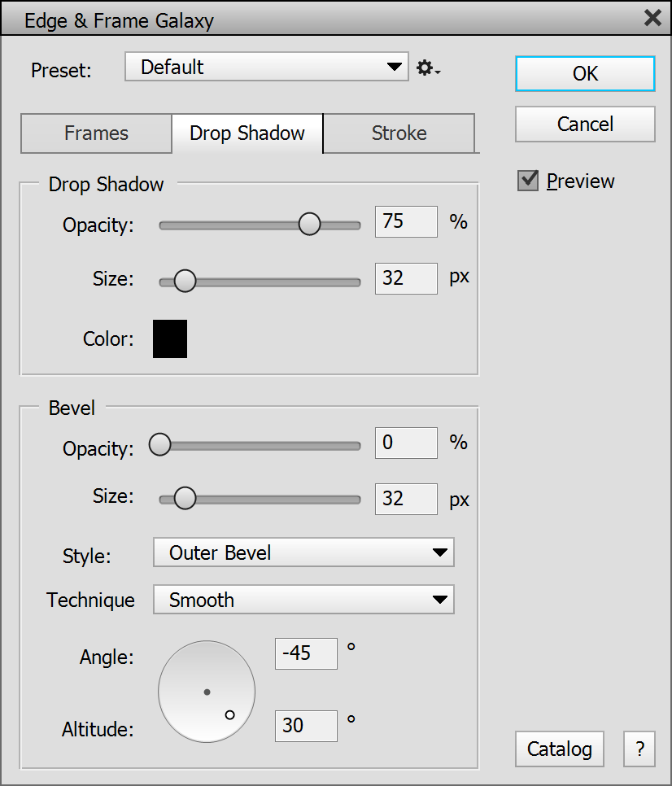The width and height of the screenshot is (672, 786).
Task: Toggle the Preview checkbox
Action: coord(528,181)
